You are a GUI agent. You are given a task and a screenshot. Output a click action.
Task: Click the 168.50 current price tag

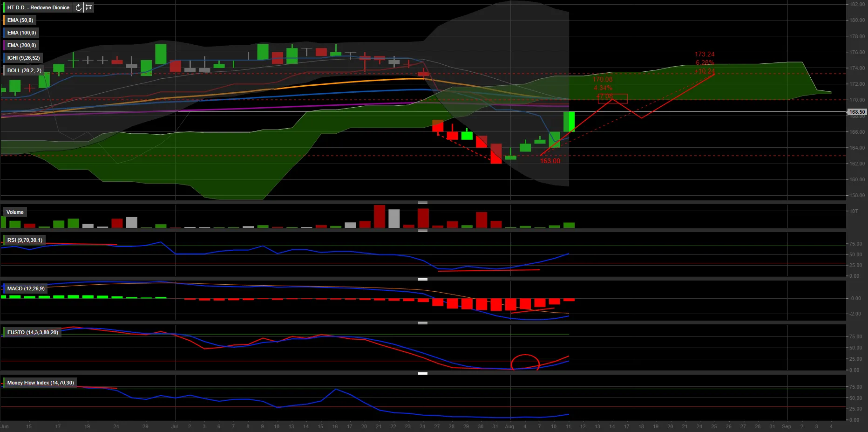point(856,112)
